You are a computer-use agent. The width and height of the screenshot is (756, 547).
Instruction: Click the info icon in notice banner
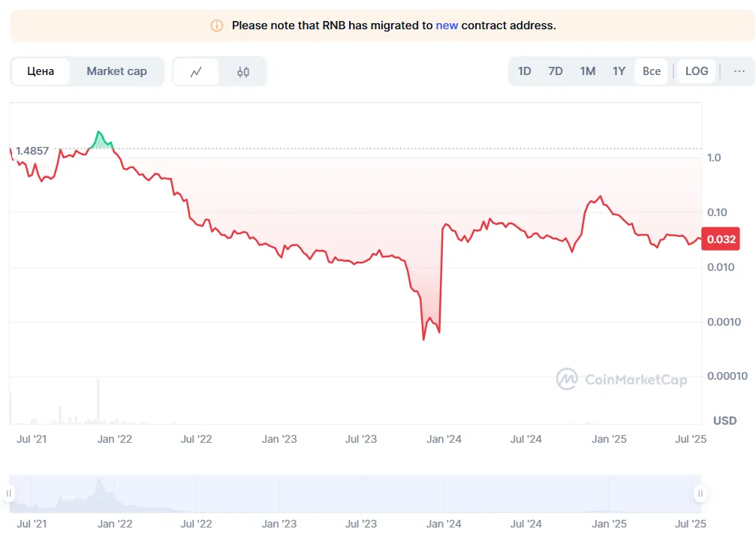[x=217, y=26]
